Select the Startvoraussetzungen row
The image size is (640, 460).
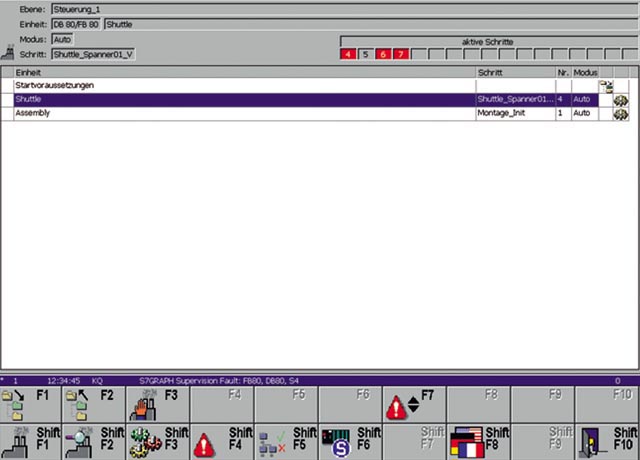(x=240, y=86)
